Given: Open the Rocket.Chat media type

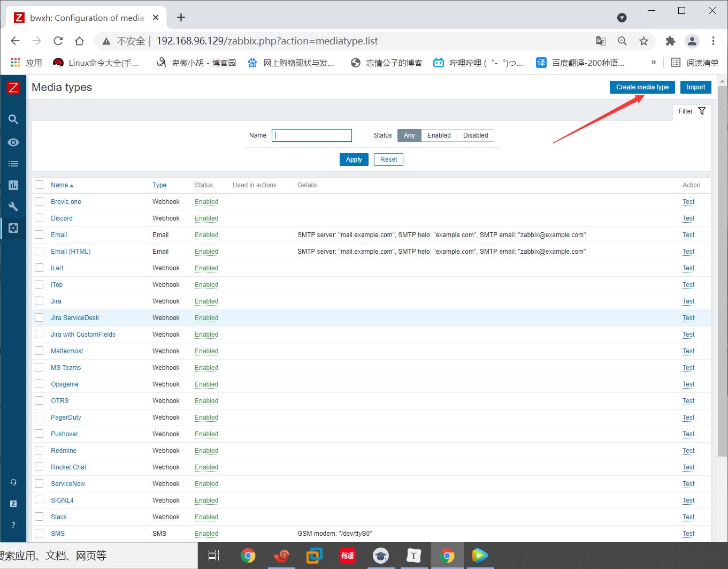Looking at the screenshot, I should tap(68, 467).
